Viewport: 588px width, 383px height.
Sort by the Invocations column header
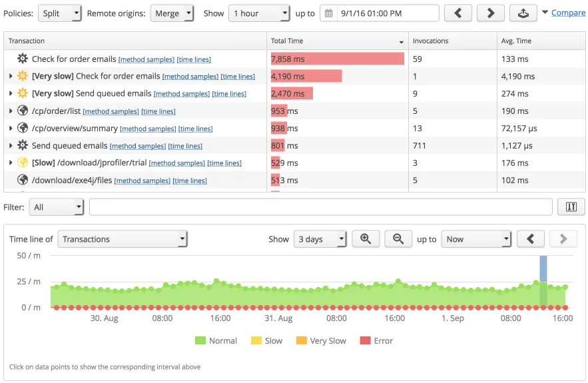(x=453, y=41)
